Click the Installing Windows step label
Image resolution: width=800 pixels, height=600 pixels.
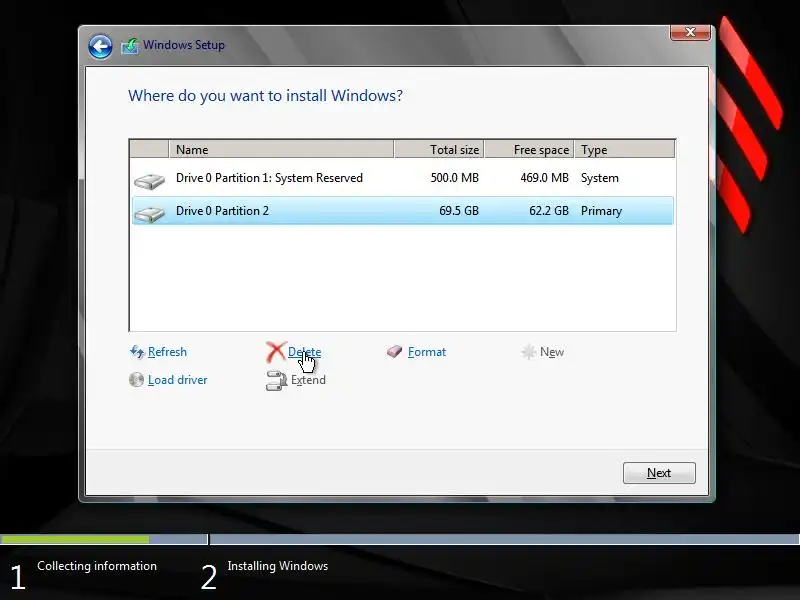pos(278,566)
